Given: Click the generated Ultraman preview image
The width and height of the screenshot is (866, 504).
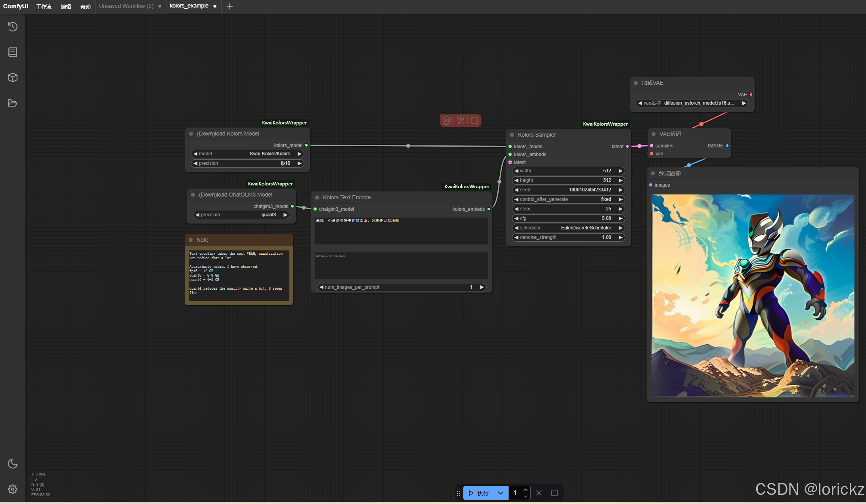Looking at the screenshot, I should (x=753, y=296).
